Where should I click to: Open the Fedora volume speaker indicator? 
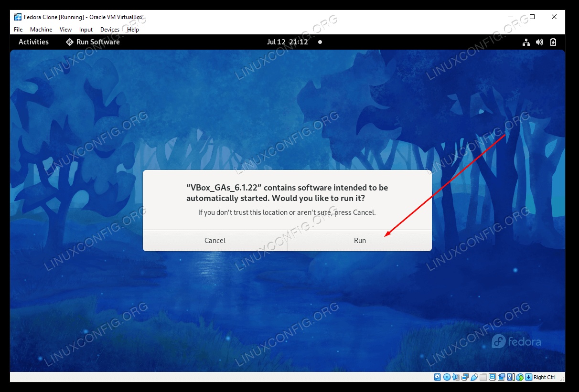tap(539, 42)
